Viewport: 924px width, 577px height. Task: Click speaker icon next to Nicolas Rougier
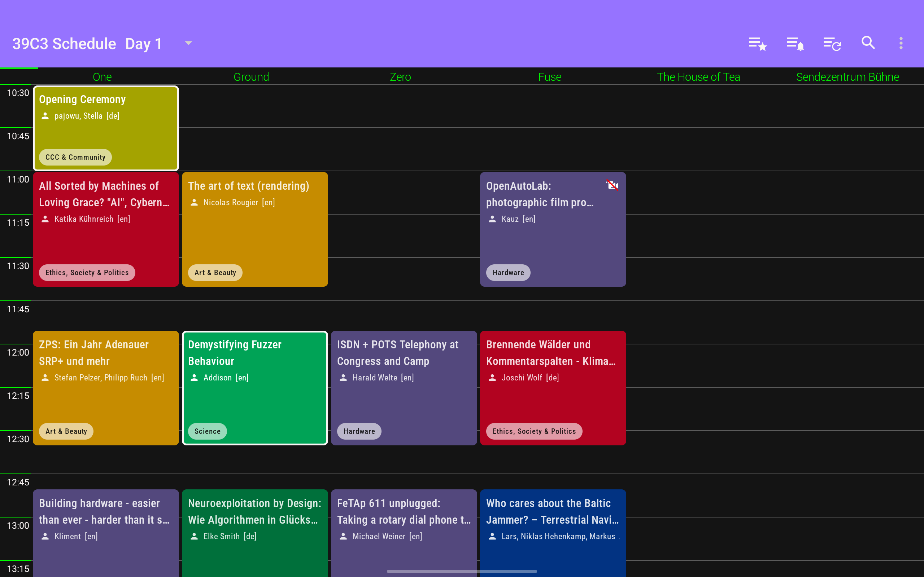point(194,202)
